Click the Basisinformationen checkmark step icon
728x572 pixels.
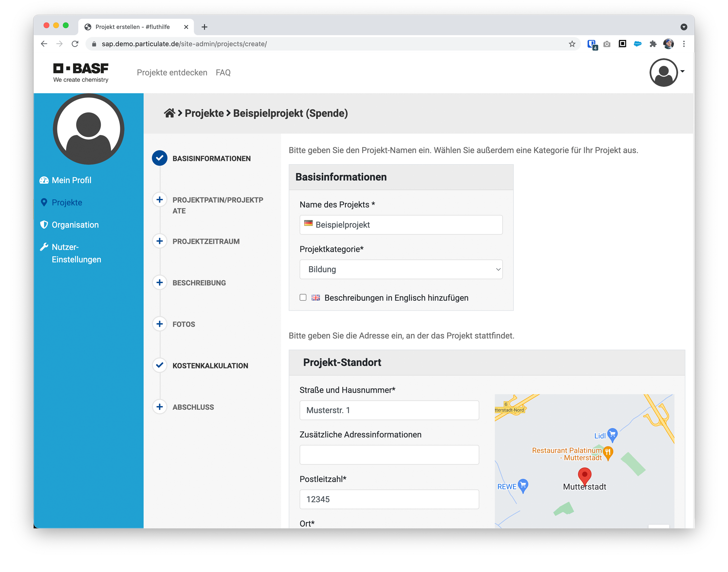pyautogui.click(x=159, y=158)
